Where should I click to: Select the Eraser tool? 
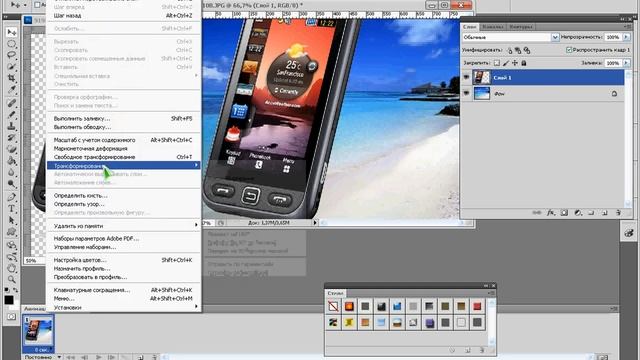pyautogui.click(x=11, y=149)
